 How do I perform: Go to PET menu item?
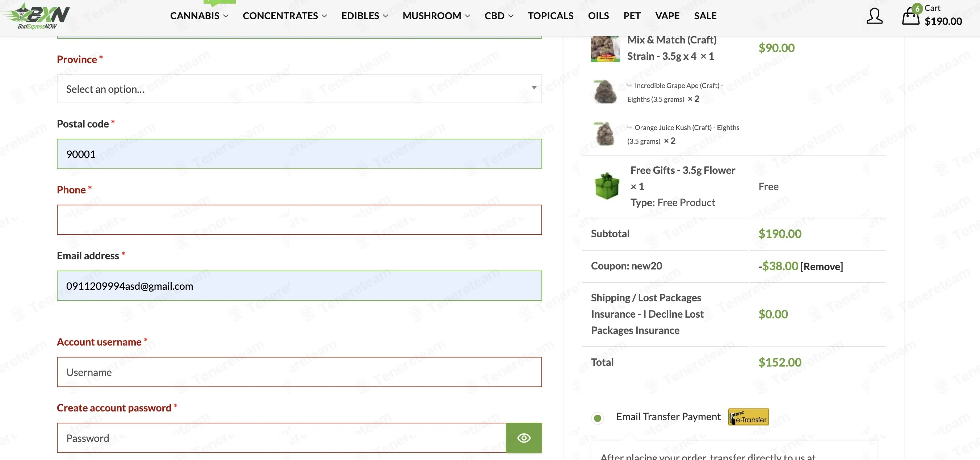click(x=632, y=16)
